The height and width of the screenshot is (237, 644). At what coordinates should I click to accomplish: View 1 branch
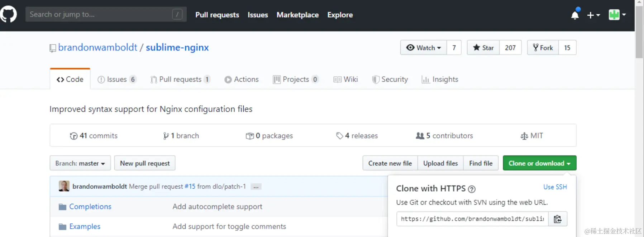(181, 136)
